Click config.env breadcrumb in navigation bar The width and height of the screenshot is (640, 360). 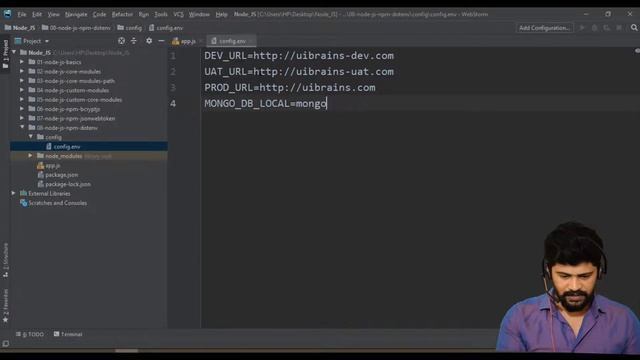tap(166, 28)
